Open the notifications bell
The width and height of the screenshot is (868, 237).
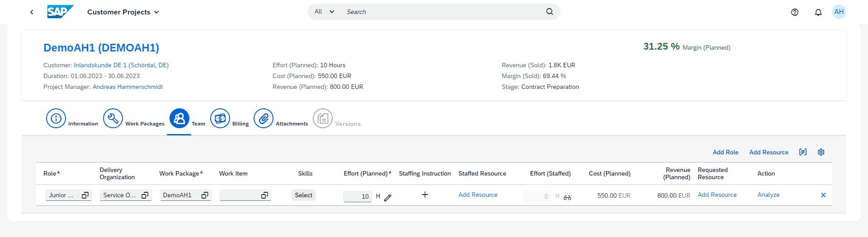click(x=818, y=12)
